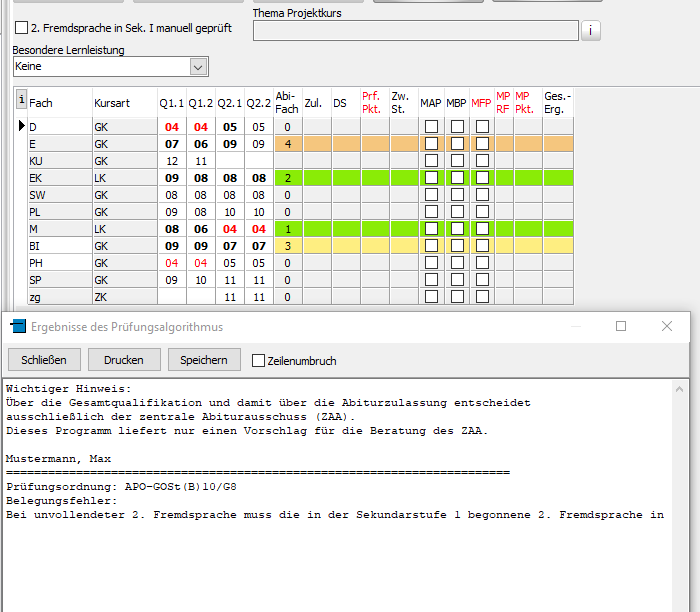Click the scroll-up arrow in results text area
This screenshot has height=612, width=700.
(679, 389)
